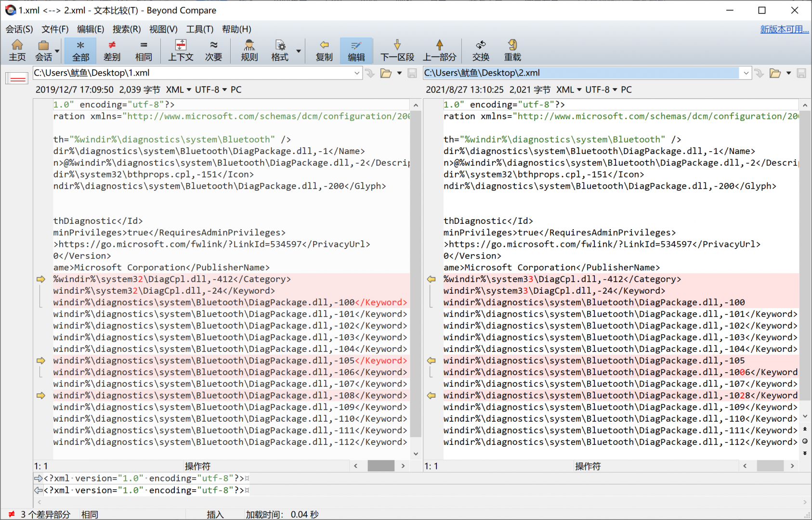Copy left -108 Keyword difference to right
The image size is (812, 520).
pos(40,395)
